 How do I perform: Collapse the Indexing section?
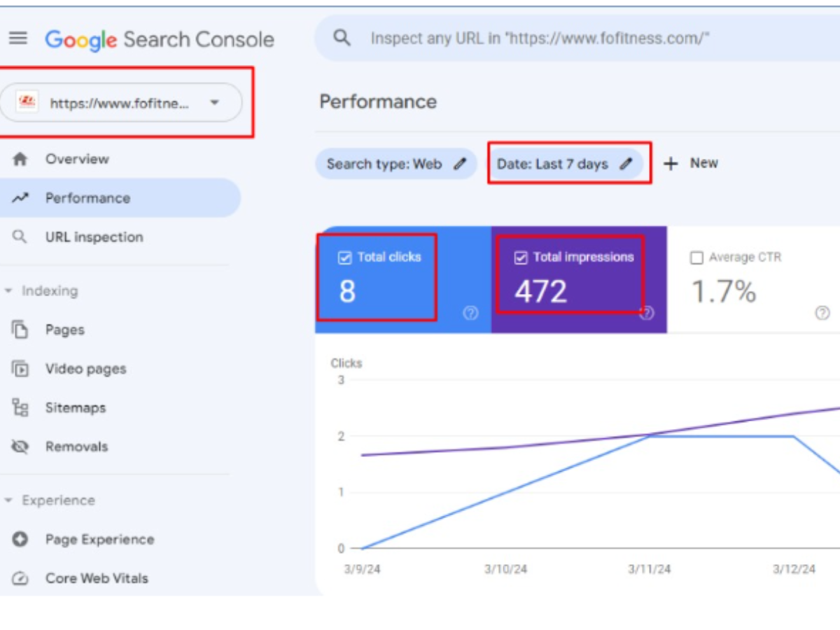tap(9, 290)
